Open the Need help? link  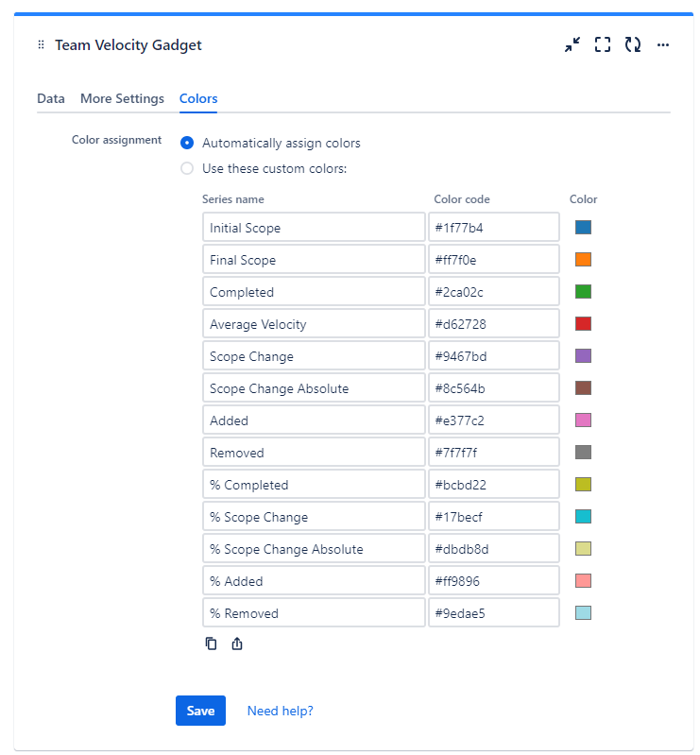(x=280, y=711)
